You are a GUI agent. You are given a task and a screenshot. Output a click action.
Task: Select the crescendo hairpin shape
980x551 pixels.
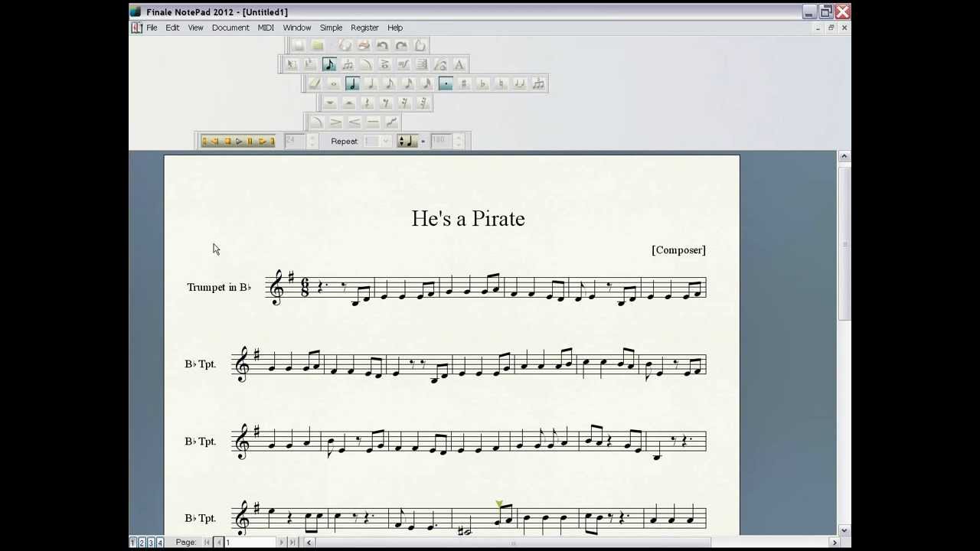(x=354, y=122)
